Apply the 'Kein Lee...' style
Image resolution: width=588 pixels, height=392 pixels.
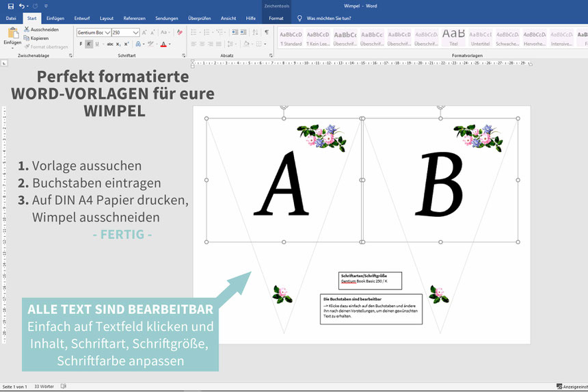point(318,38)
